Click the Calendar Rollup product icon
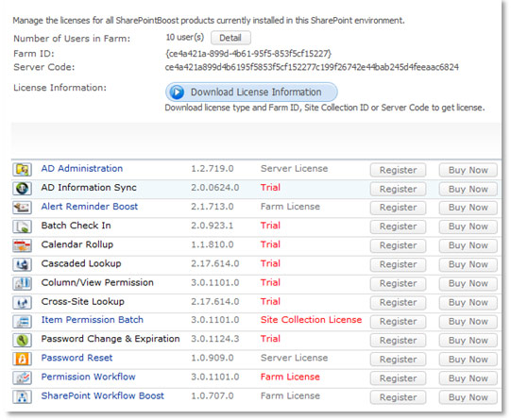Screen dimensions: 511x420 click(x=22, y=245)
